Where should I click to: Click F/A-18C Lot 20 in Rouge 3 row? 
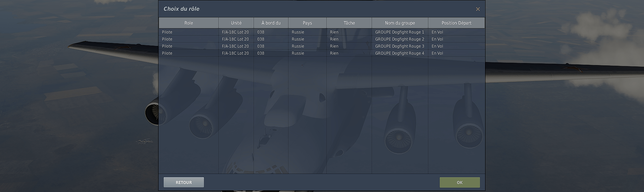235,46
